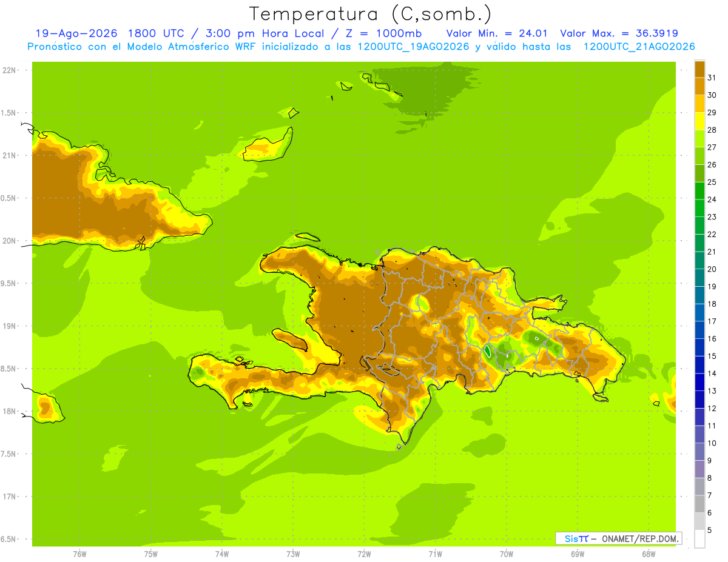Click legend swatch between 25 and 26
This screenshot has height=562, width=728.
click(699, 173)
